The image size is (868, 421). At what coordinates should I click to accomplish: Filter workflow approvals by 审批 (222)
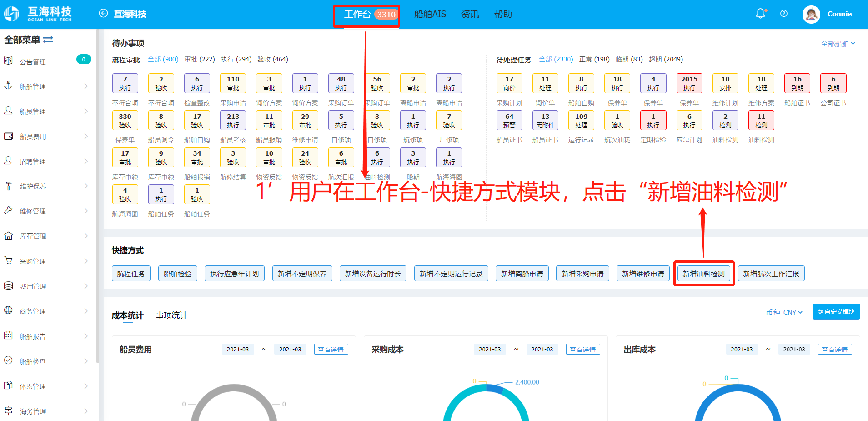click(x=200, y=60)
